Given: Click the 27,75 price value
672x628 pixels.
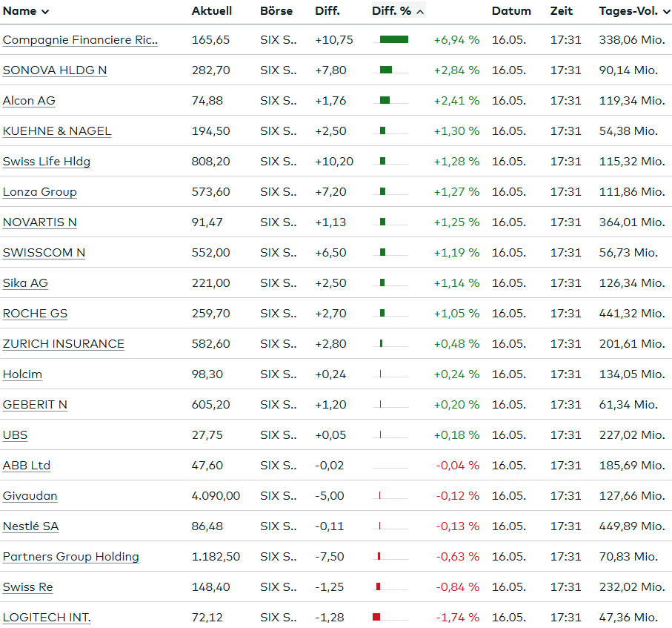Looking at the screenshot, I should point(207,435).
